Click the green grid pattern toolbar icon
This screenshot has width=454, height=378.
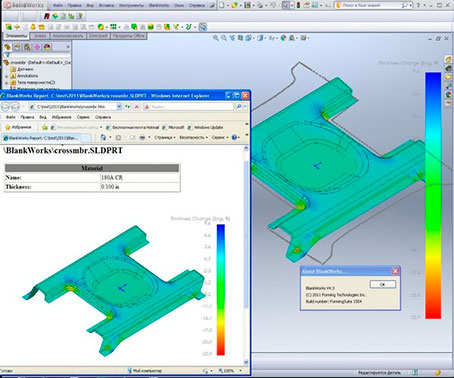pos(113,27)
